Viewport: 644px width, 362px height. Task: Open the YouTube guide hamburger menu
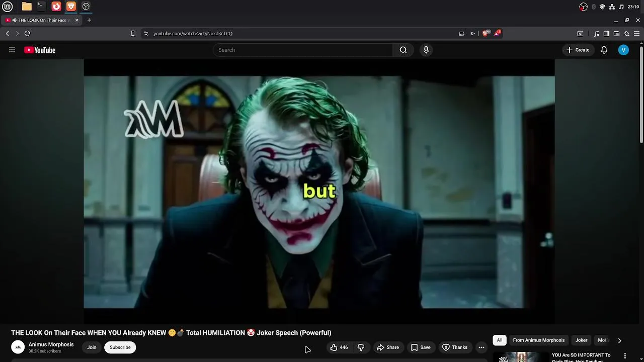tap(12, 50)
